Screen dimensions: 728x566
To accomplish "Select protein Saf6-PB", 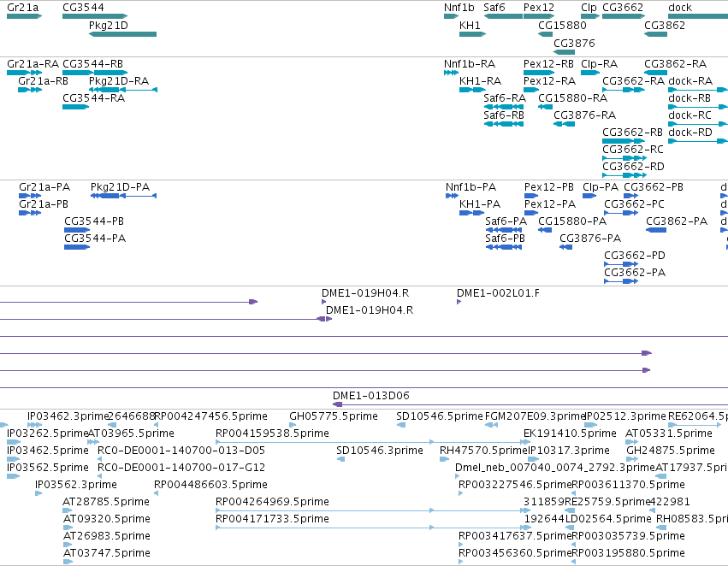I will [504, 247].
